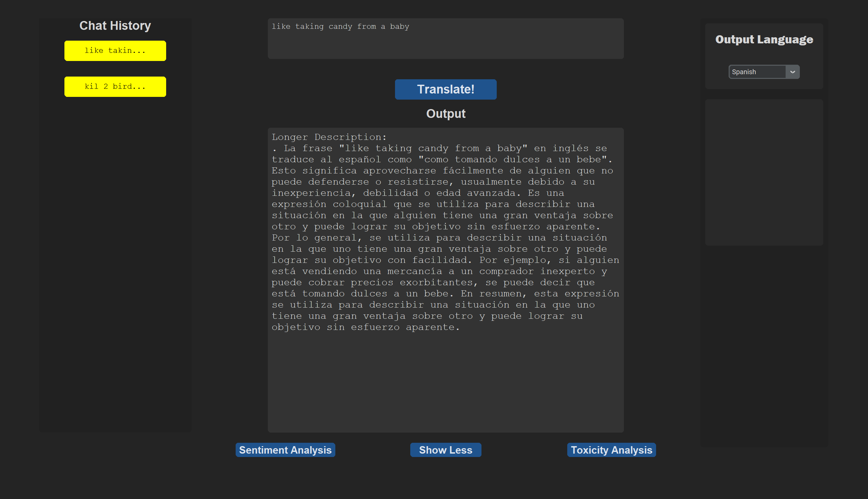Image resolution: width=868 pixels, height=499 pixels.
Task: Open the 'like takin...' chat history entry
Action: click(x=115, y=51)
